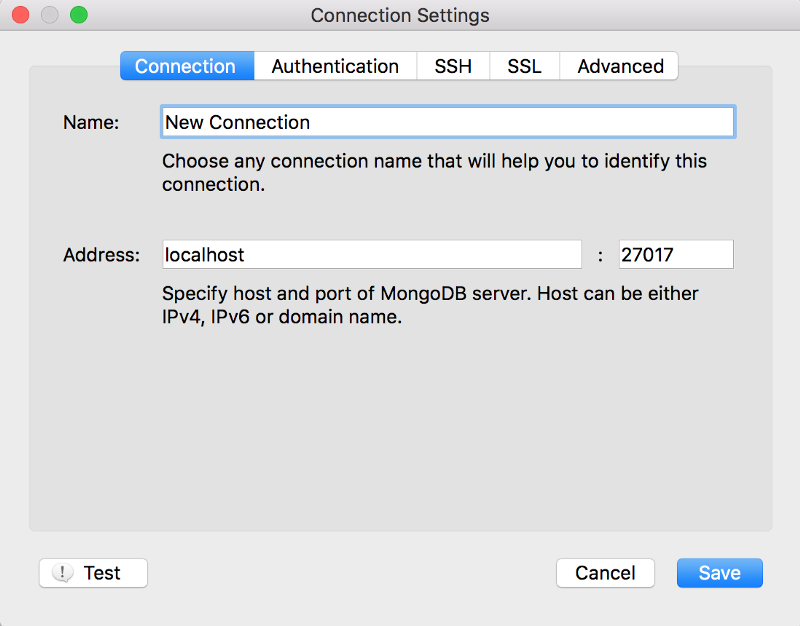Click the colon between host and port
The image size is (800, 626).
600,255
